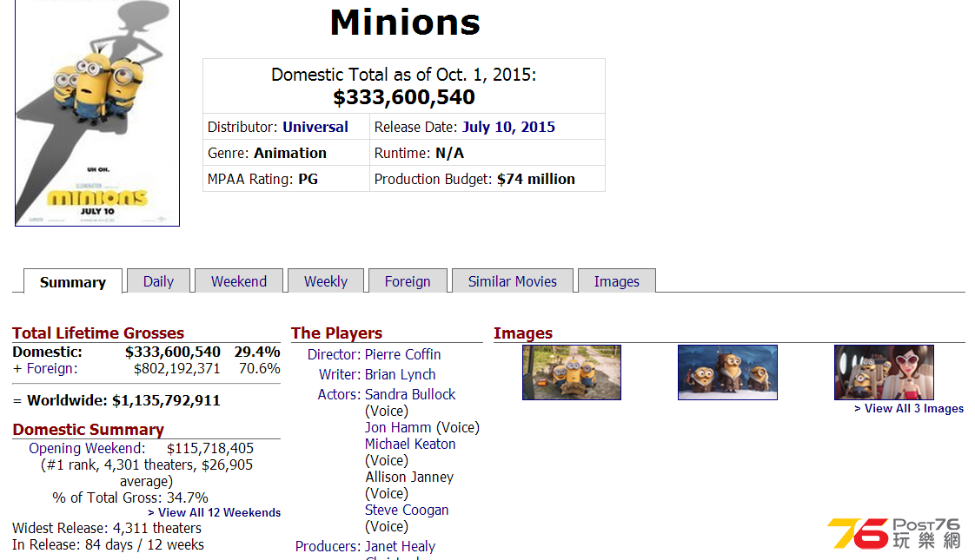The image size is (975, 560).
Task: Click the Foreign gross link
Action: [x=51, y=369]
